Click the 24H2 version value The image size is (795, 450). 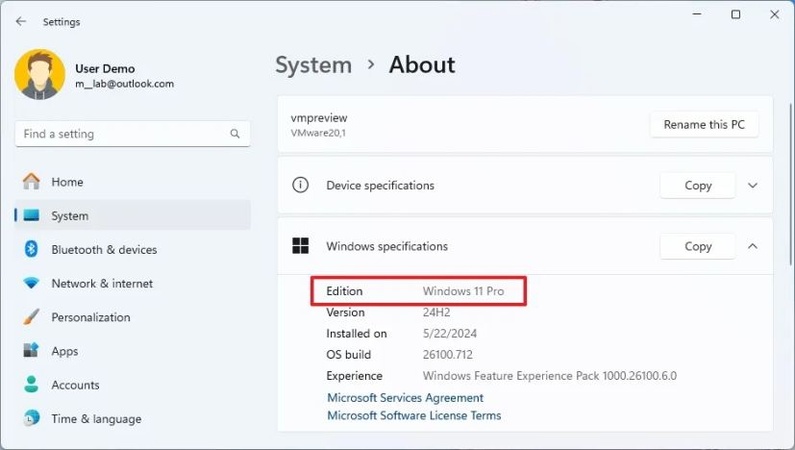[437, 313]
